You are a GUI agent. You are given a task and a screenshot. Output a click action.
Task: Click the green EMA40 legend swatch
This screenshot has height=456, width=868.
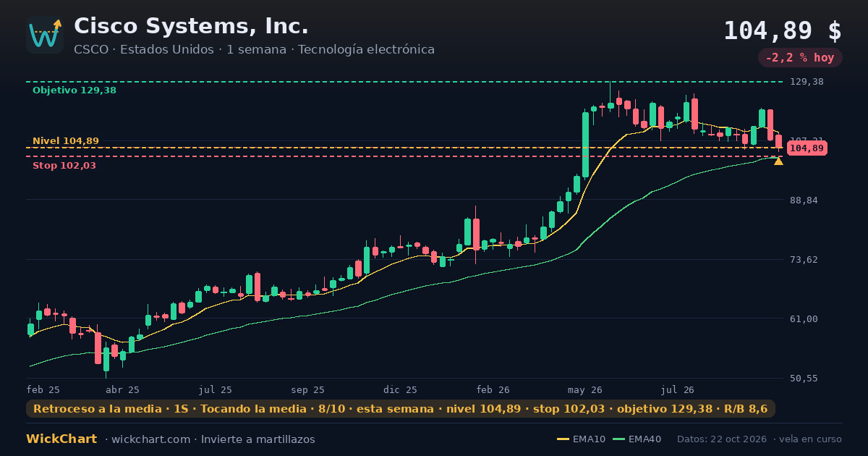tap(619, 439)
